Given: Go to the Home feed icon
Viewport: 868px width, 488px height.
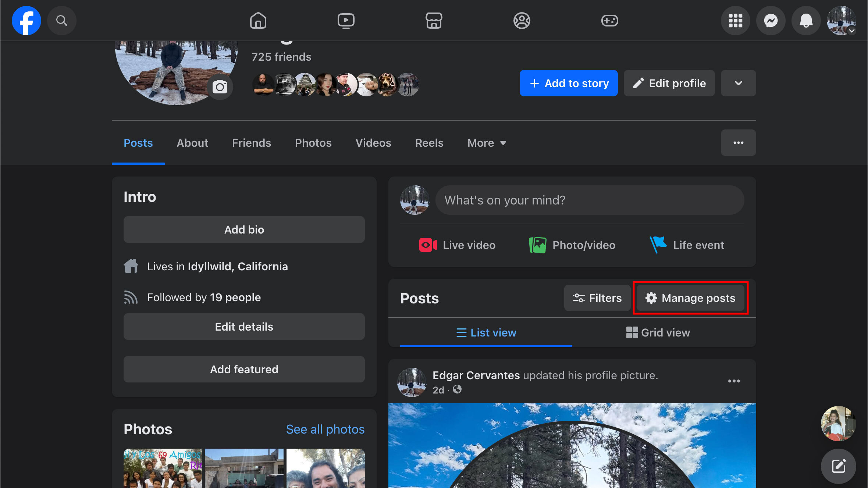Looking at the screenshot, I should coord(258,21).
